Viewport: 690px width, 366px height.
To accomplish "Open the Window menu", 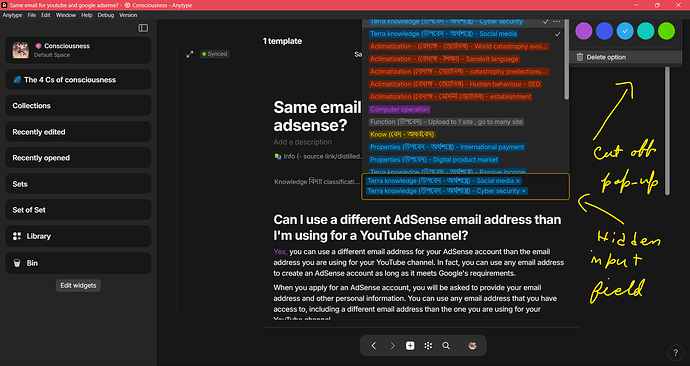I will pos(66,15).
